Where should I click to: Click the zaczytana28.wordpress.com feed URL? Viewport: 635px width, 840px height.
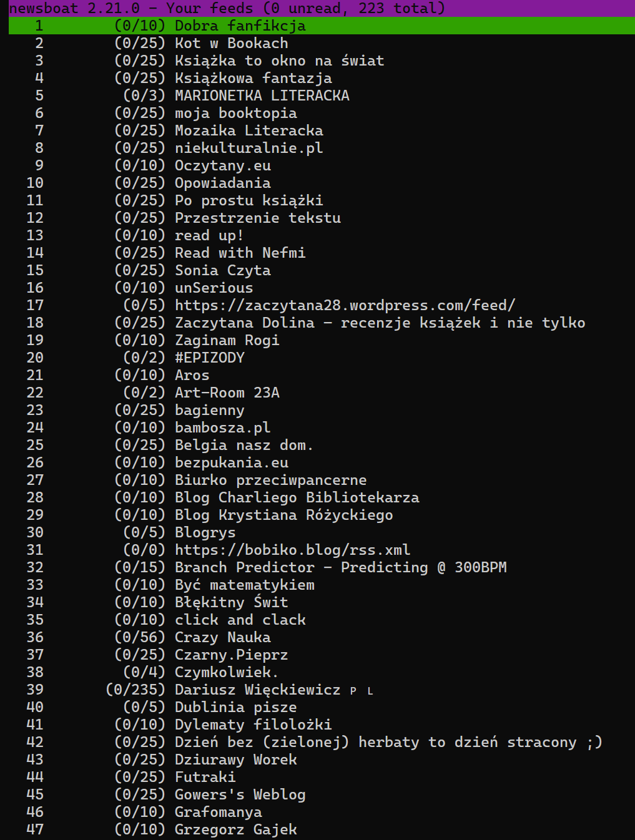345,305
